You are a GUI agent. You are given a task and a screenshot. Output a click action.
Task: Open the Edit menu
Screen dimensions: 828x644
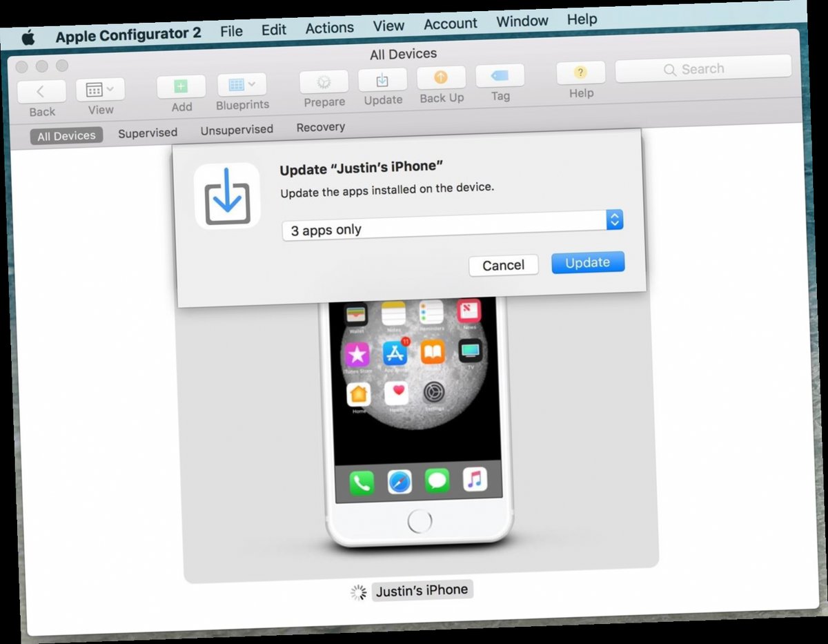(274, 30)
